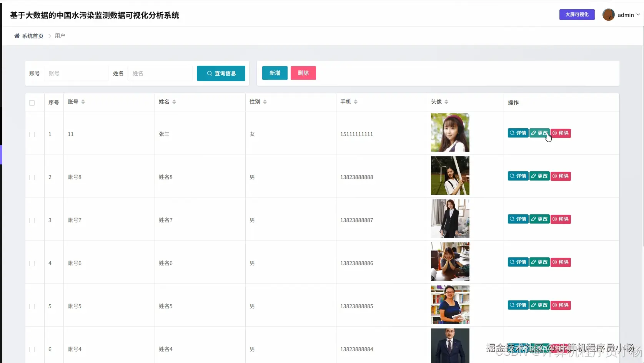Open the 大屏可视化 big-screen view
The height and width of the screenshot is (363, 644).
coord(577,15)
